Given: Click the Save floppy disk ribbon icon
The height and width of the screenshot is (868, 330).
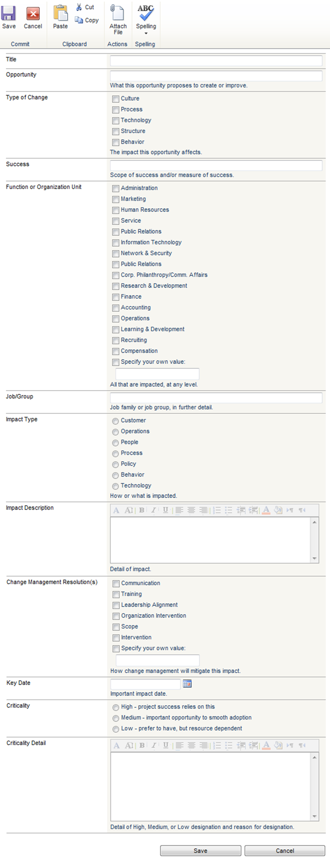Looking at the screenshot, I should 8,14.
